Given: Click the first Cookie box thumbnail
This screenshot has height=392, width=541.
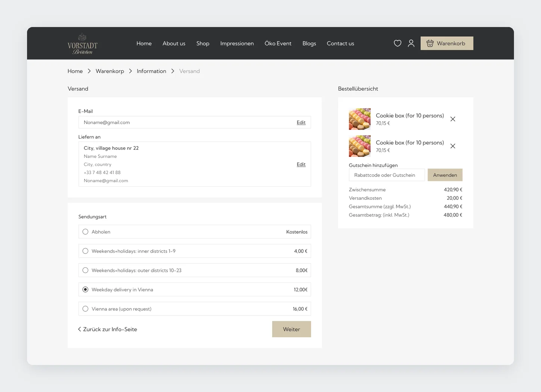Looking at the screenshot, I should coord(360,119).
